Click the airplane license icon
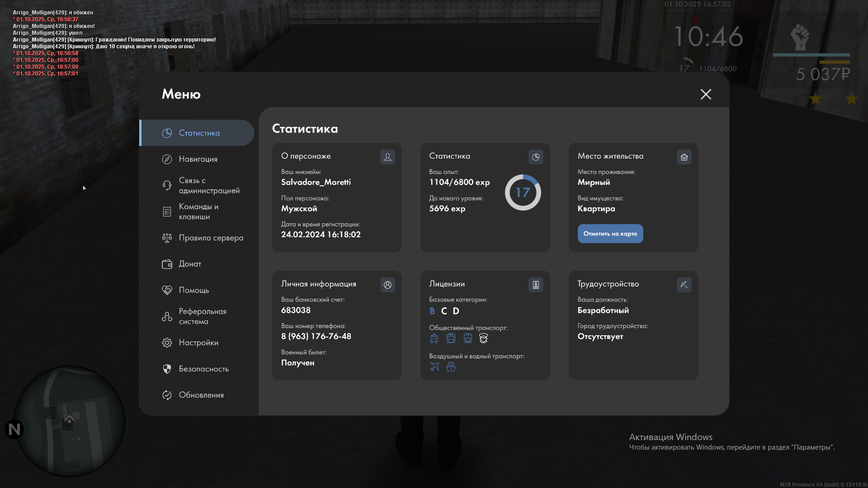The height and width of the screenshot is (488, 868). pyautogui.click(x=434, y=366)
